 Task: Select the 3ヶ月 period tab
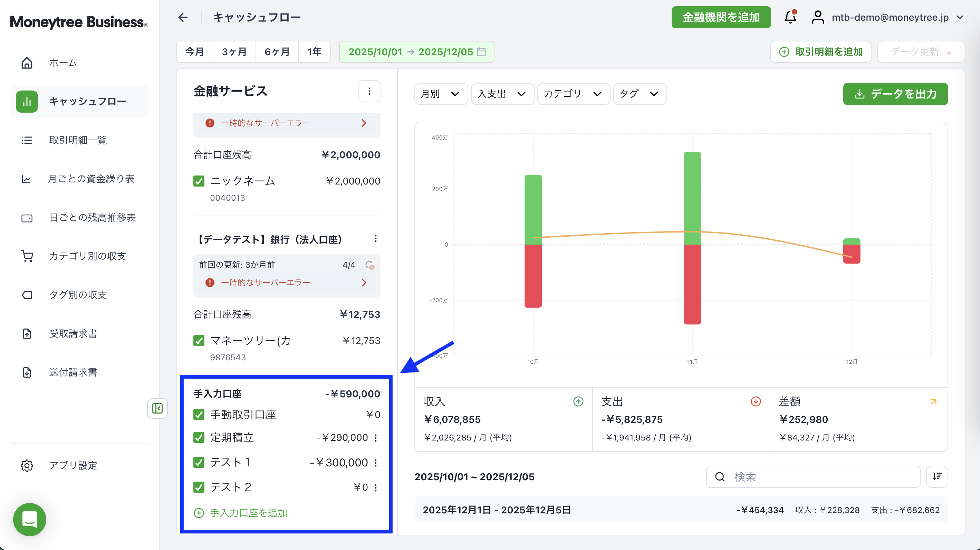pyautogui.click(x=234, y=52)
